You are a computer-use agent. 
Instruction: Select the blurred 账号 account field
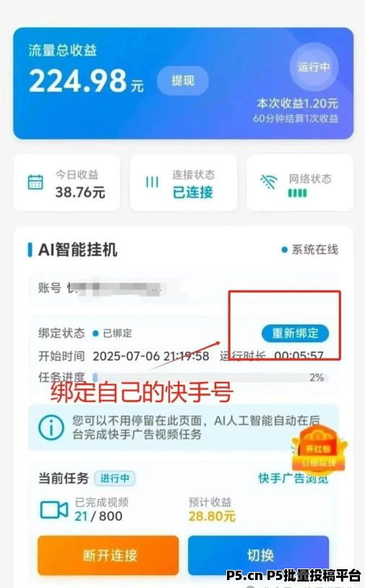click(x=184, y=289)
